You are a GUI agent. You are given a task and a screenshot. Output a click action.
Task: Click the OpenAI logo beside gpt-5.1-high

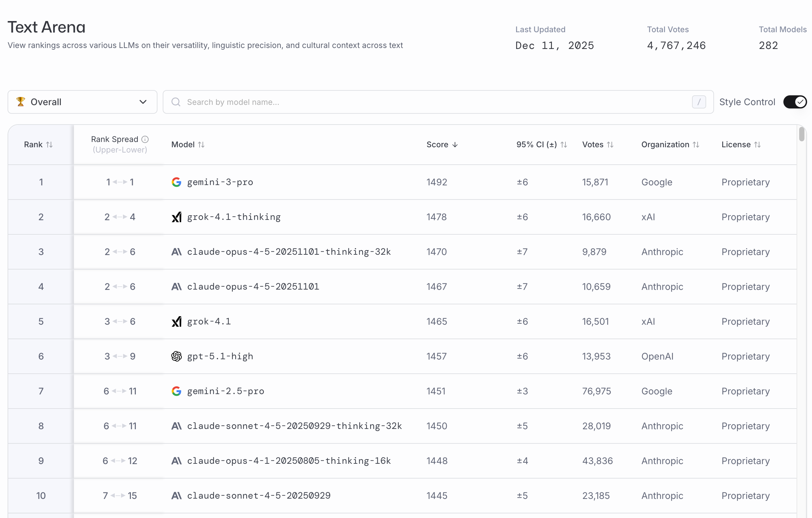point(176,356)
